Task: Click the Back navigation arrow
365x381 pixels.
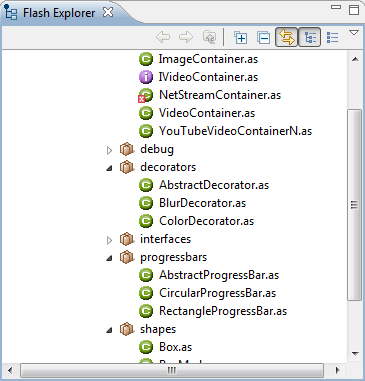Action: (163, 37)
